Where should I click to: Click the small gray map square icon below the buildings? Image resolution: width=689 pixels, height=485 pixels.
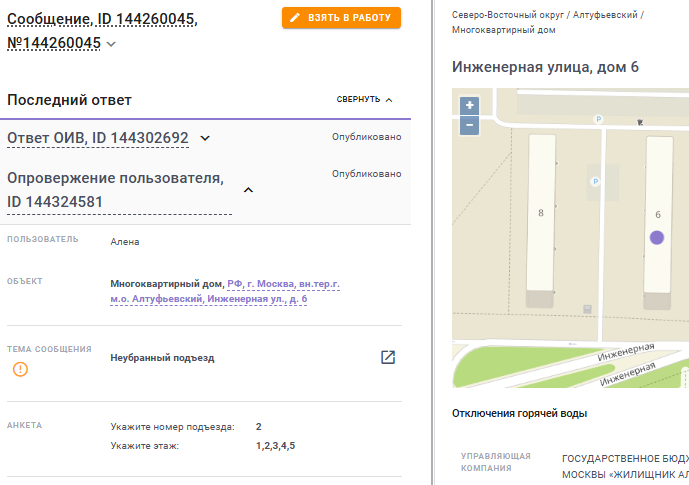tap(587, 309)
